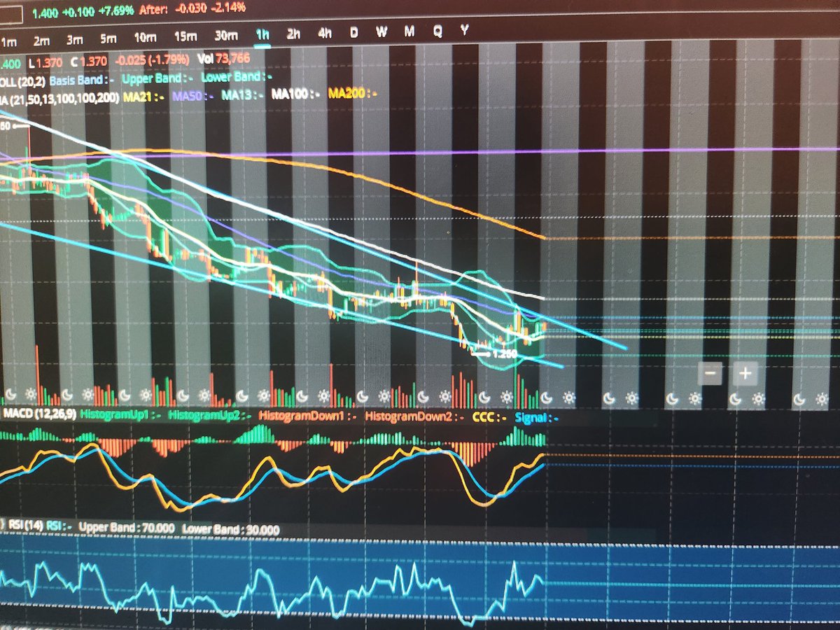Select the D daily timeframe tab
Image resolution: width=840 pixels, height=630 pixels.
pyautogui.click(x=354, y=31)
